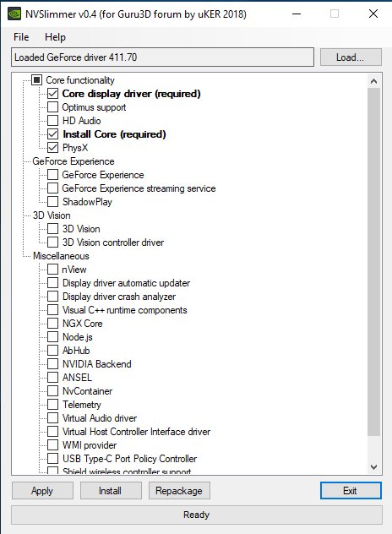
Task: Click the Repackage button
Action: pyautogui.click(x=179, y=490)
